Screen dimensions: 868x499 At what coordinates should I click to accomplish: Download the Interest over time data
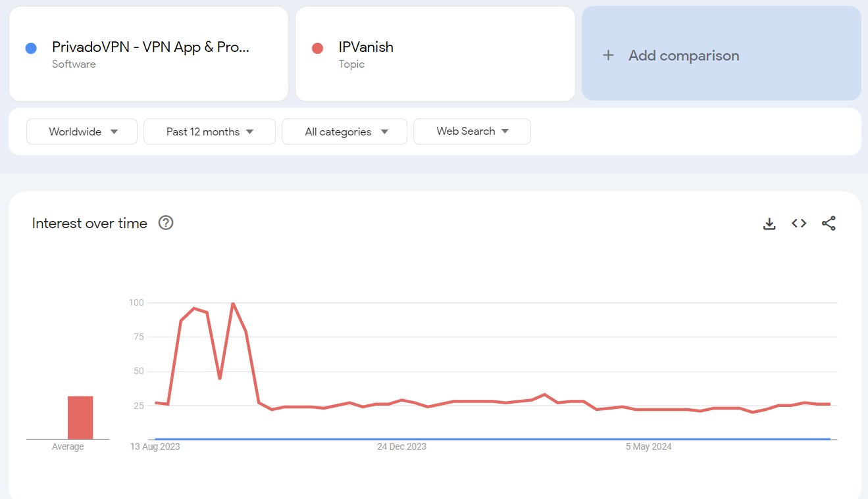(x=769, y=224)
